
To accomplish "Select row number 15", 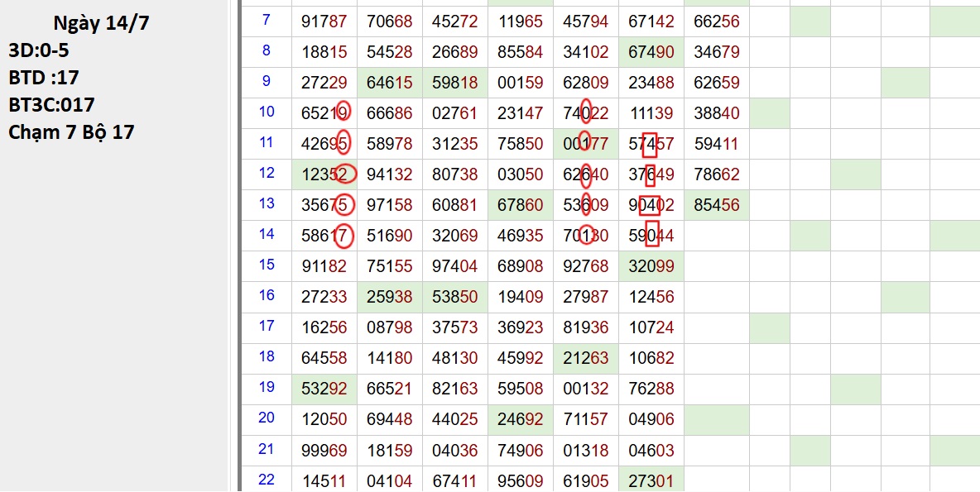I will [x=266, y=265].
